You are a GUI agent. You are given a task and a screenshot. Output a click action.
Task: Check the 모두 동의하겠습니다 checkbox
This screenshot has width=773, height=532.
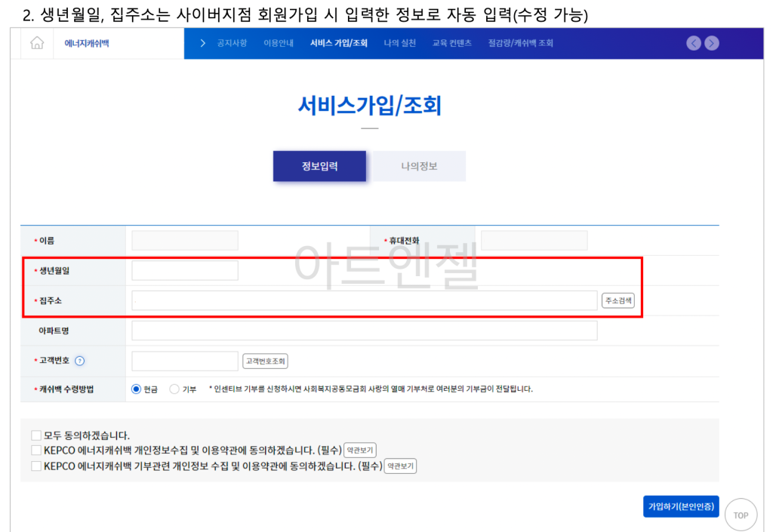(x=35, y=435)
